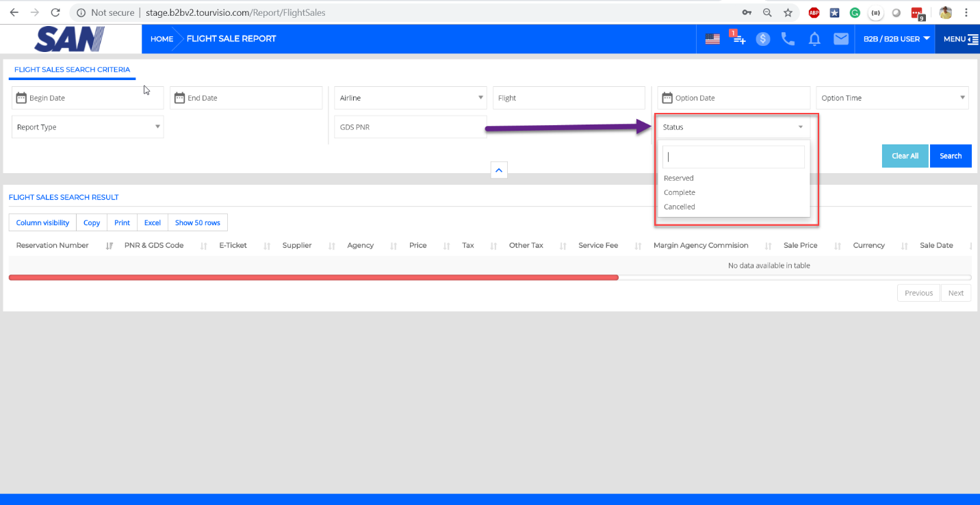Bookmark page with the star icon
Screen dimensions: 980x505
click(788, 12)
